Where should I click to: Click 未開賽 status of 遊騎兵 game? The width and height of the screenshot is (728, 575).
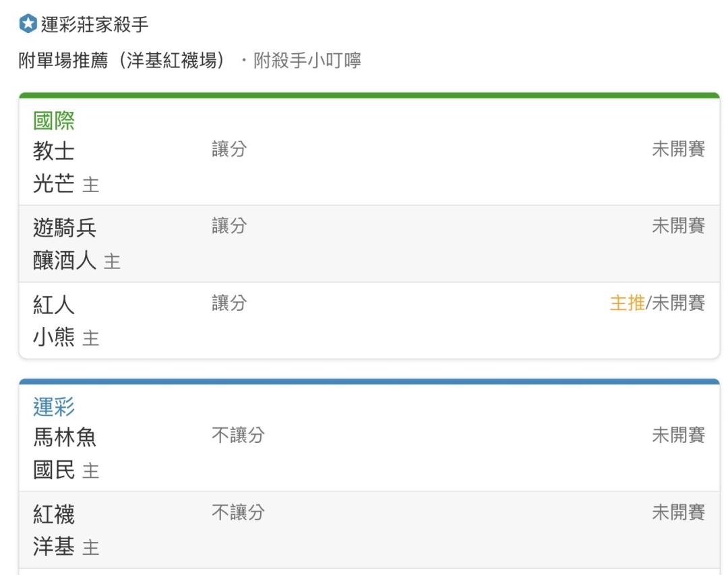[678, 226]
